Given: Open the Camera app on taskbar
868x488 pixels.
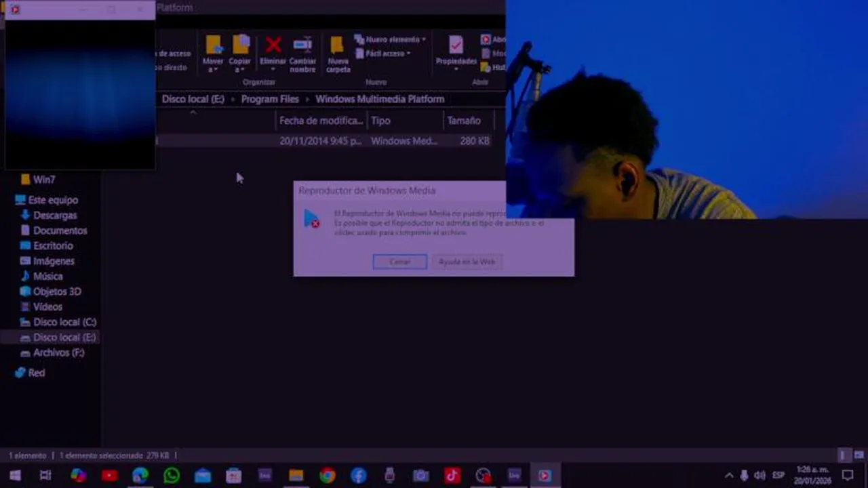Looking at the screenshot, I should 421,475.
